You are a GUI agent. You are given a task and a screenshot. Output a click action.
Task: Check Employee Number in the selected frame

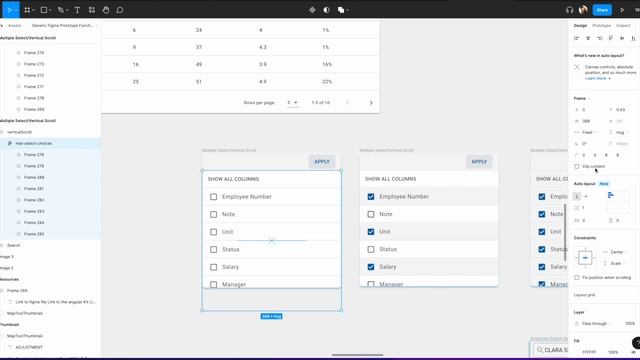tap(213, 197)
